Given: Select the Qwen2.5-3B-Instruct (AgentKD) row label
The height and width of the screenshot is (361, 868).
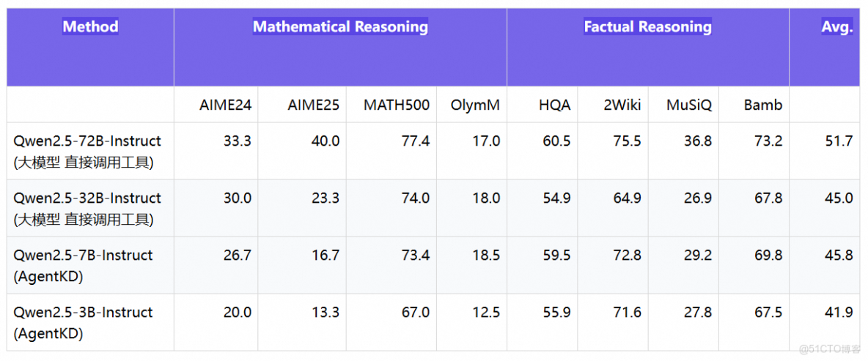Looking at the screenshot, I should tap(83, 322).
